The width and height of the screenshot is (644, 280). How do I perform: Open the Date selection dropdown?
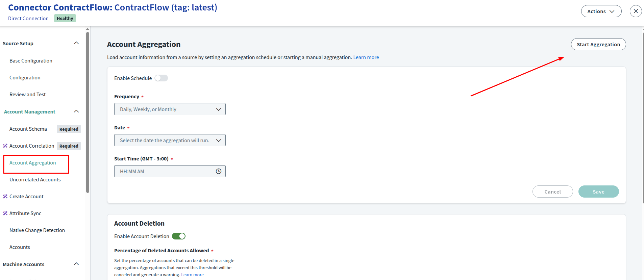click(170, 140)
